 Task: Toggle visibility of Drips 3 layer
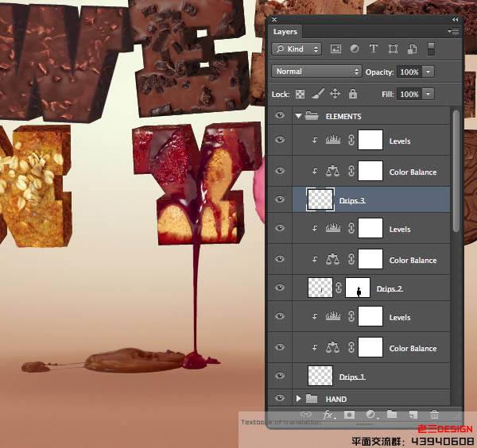tap(280, 199)
